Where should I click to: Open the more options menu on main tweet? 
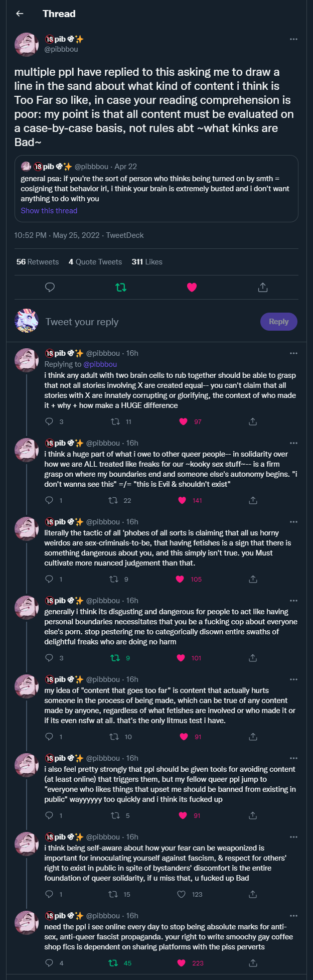293,39
